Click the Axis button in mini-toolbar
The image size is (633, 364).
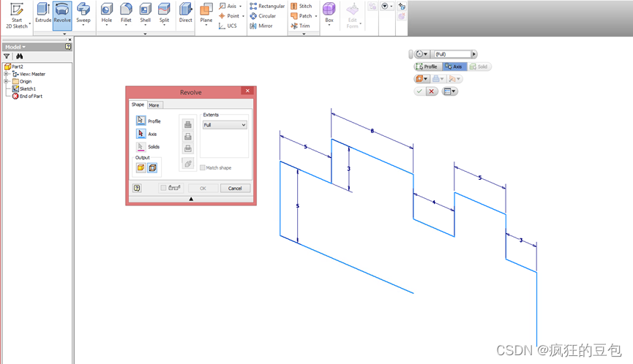454,67
